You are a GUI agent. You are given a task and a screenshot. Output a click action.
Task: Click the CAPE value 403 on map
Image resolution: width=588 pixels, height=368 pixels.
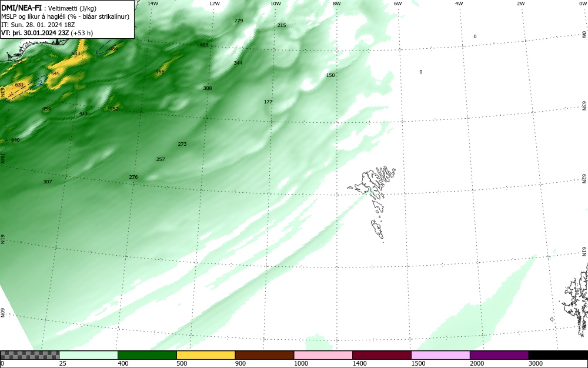point(204,45)
